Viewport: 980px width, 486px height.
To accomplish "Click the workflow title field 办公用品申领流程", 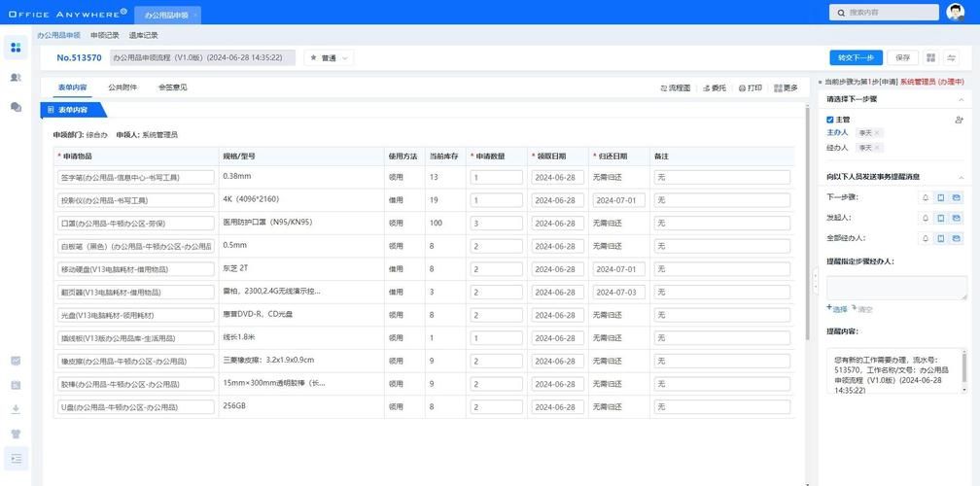I will 204,57.
